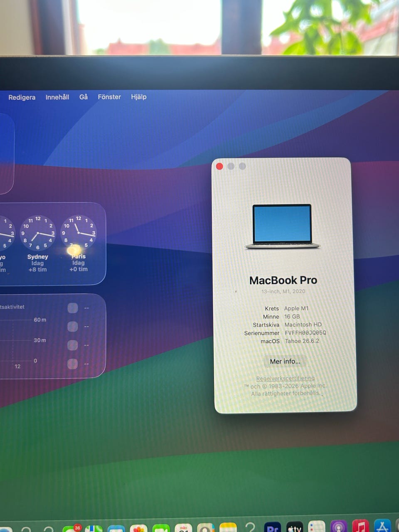Open Messages with the 36 badge in Dock
Viewport: 399px width, 532px height.
(x=72, y=529)
